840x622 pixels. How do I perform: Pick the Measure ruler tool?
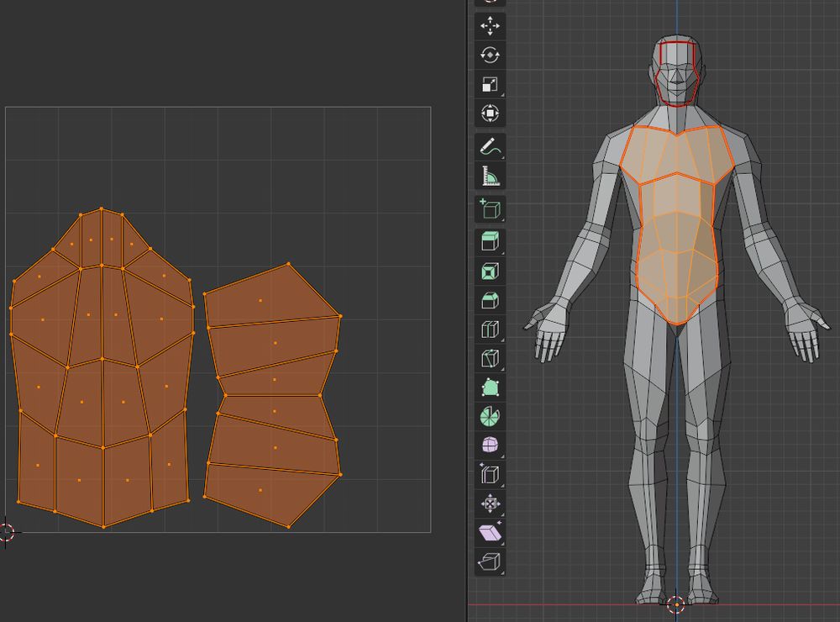[x=490, y=176]
